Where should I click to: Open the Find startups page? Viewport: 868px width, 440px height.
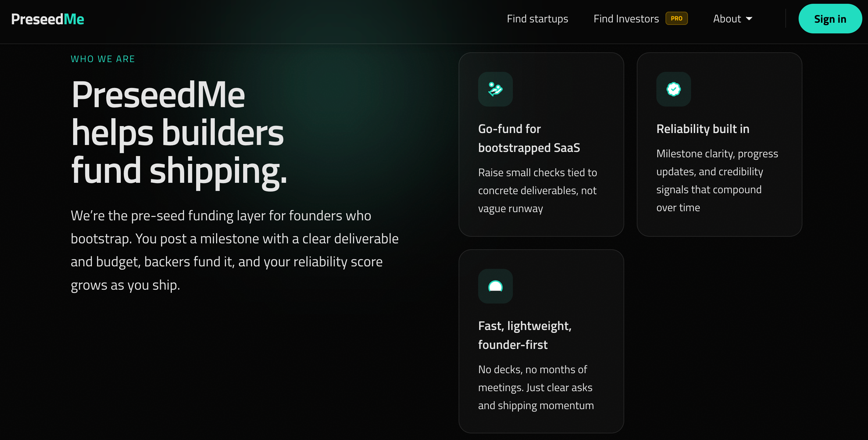click(537, 19)
